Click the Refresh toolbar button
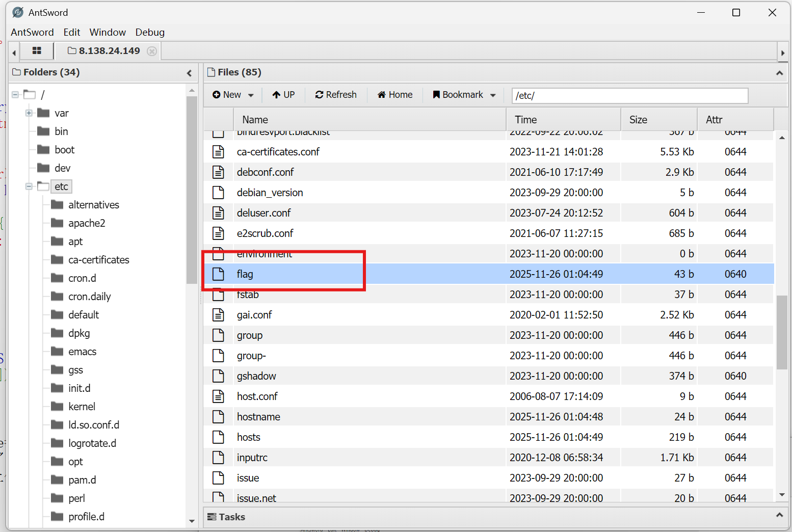Viewport: 792px width, 532px height. click(x=336, y=95)
